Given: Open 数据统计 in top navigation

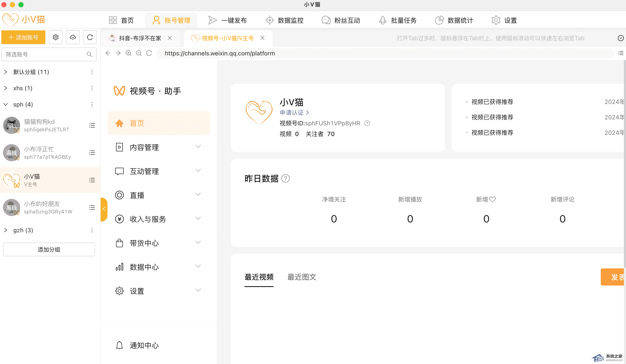Looking at the screenshot, I should click(x=454, y=20).
